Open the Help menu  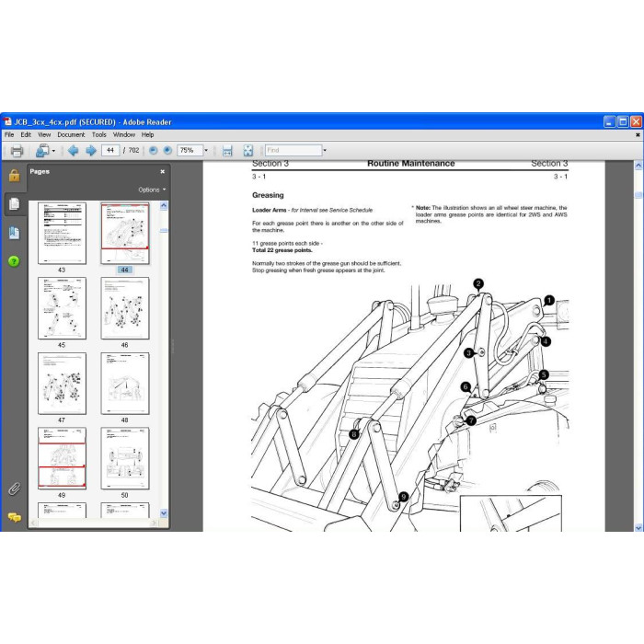[x=147, y=134]
